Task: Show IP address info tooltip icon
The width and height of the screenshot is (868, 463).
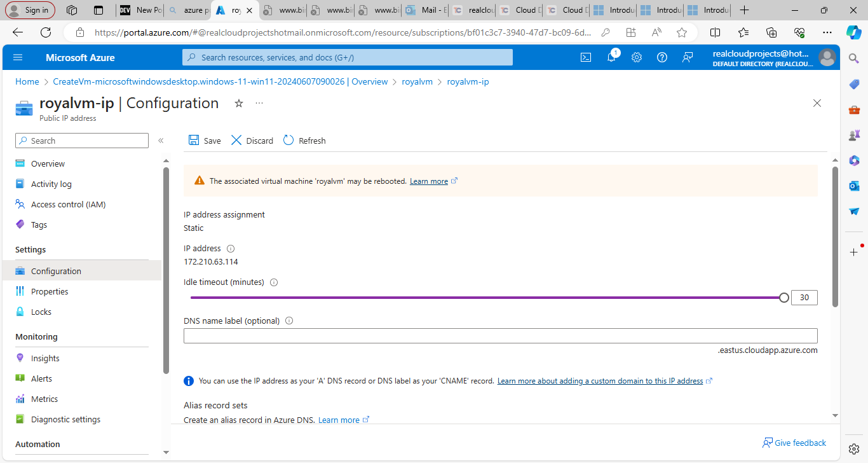Action: tap(231, 249)
